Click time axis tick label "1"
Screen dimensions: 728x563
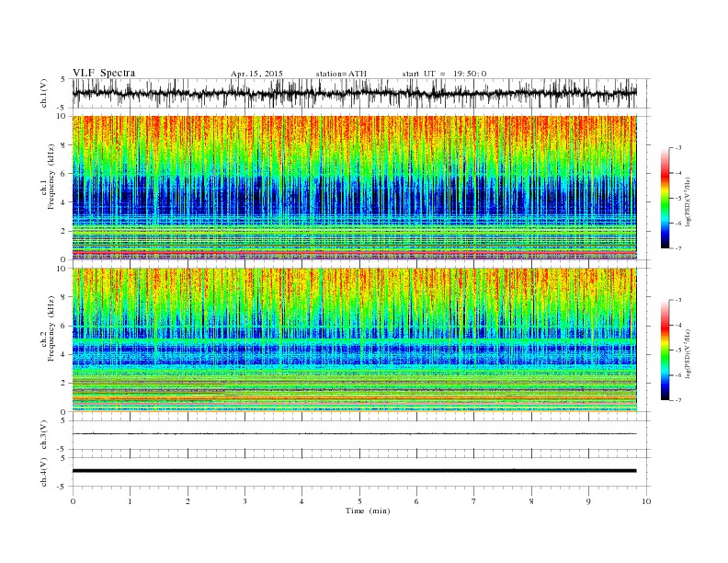tap(130, 501)
